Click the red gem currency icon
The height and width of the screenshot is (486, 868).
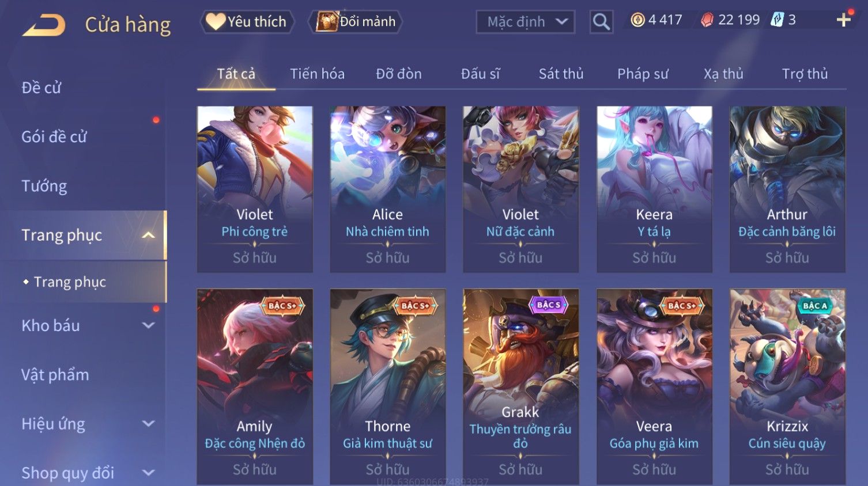click(x=707, y=20)
